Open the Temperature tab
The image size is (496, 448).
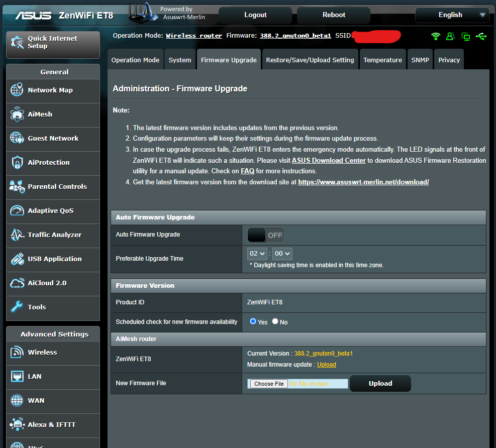[x=382, y=59]
